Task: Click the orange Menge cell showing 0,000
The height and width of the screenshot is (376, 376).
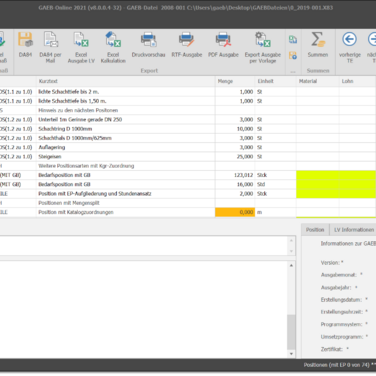Action: 235,212
